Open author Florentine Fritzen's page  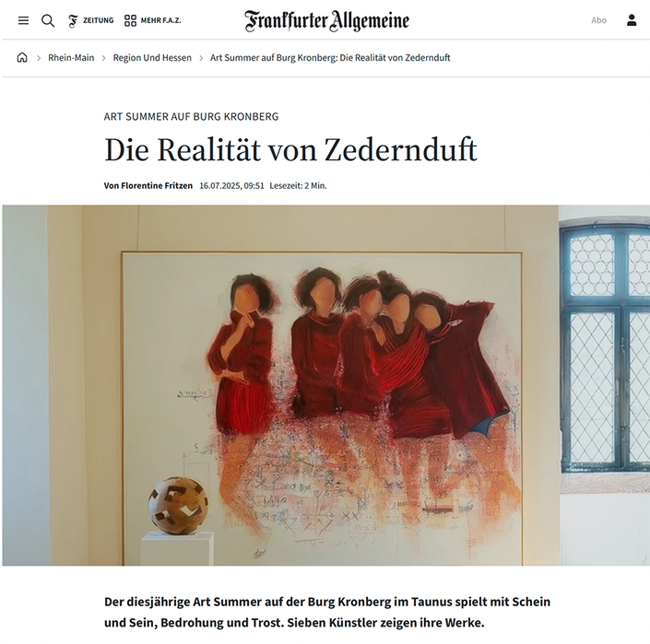pyautogui.click(x=148, y=185)
